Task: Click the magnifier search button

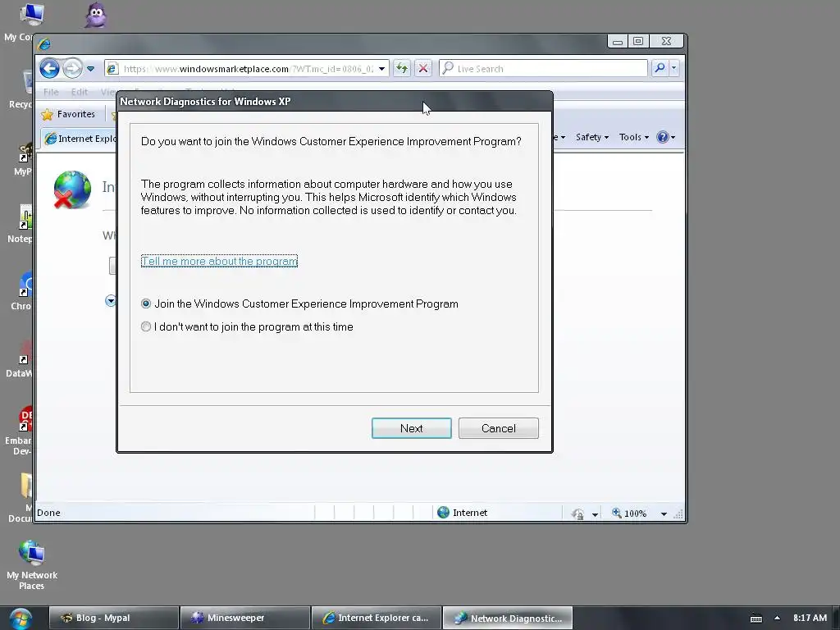Action: [660, 68]
